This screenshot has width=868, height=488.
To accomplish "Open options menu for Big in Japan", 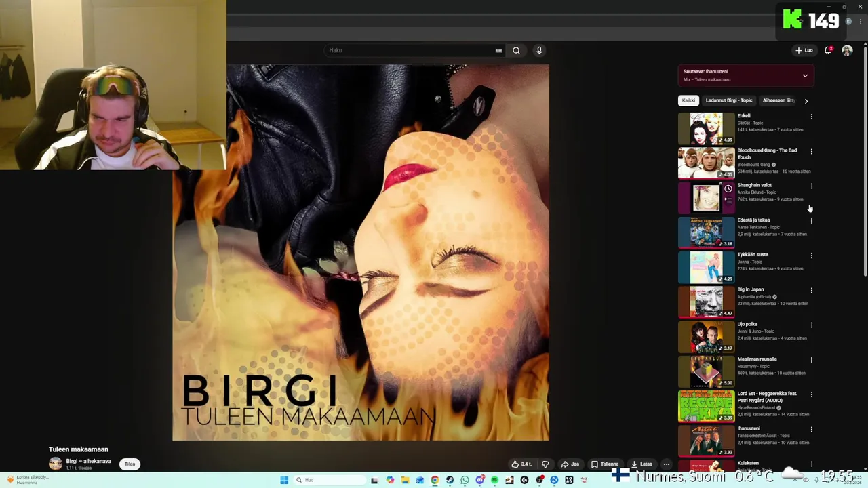I will coord(811,290).
